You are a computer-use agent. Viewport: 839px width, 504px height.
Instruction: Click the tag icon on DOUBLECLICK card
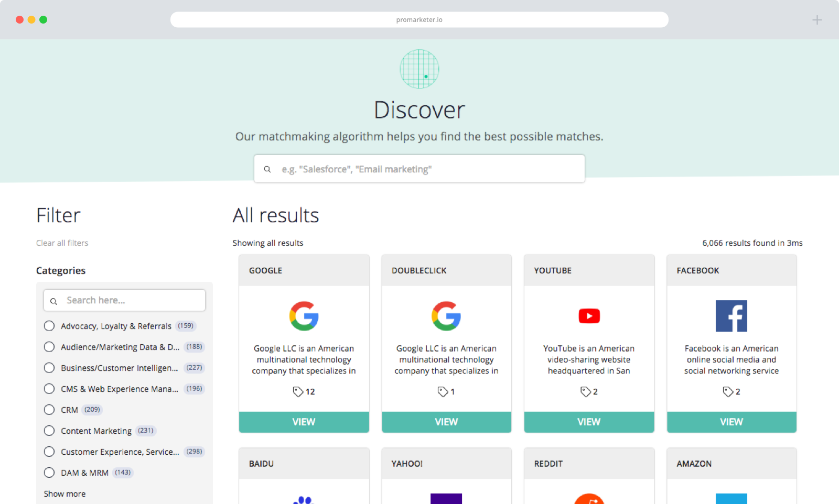pyautogui.click(x=443, y=391)
